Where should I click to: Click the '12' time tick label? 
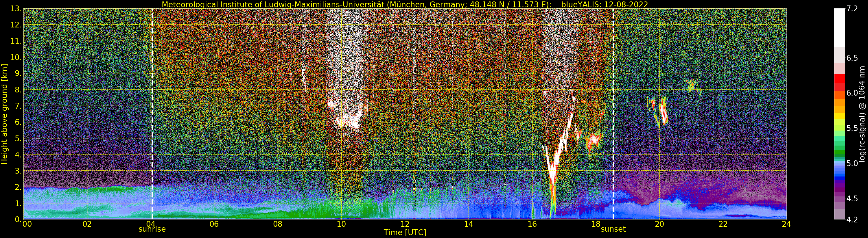click(x=405, y=224)
